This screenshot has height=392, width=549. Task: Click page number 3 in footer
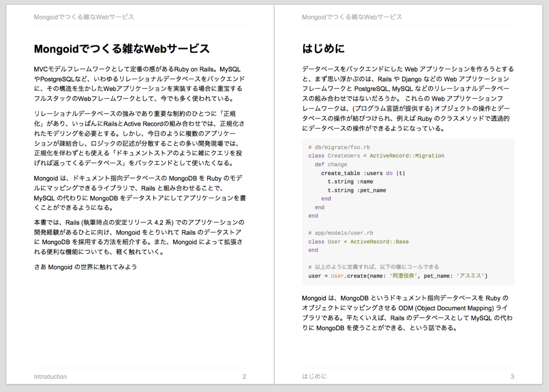[x=512, y=376]
